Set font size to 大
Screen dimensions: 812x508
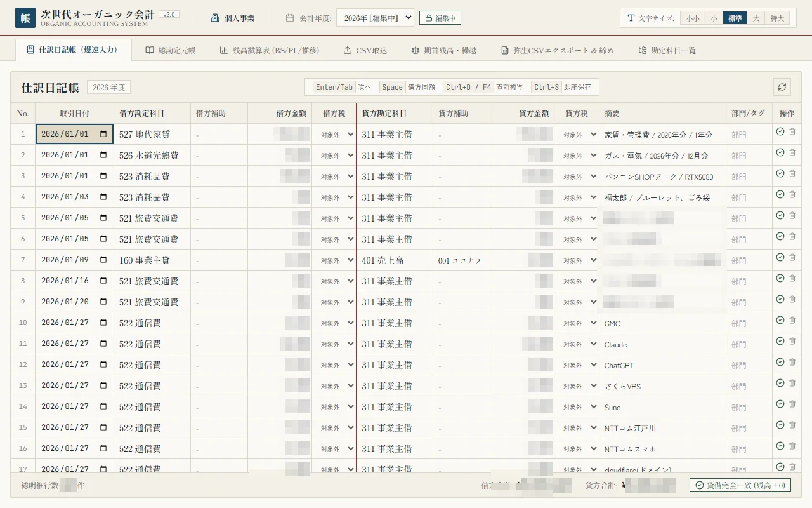pos(756,18)
